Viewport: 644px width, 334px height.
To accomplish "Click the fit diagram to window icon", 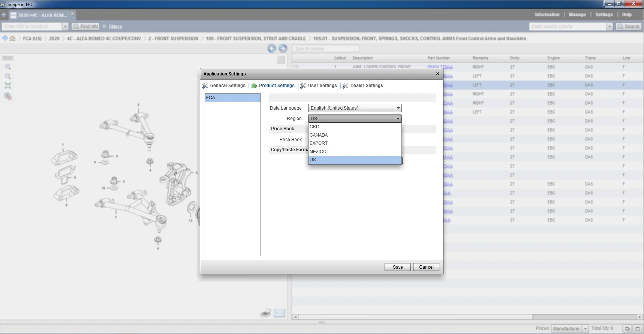I will pyautogui.click(x=8, y=86).
